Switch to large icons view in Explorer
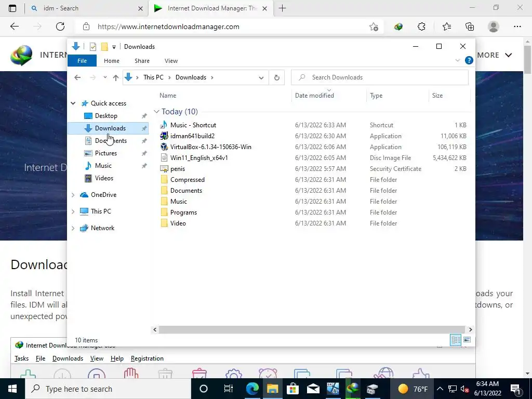532x399 pixels. point(467,340)
